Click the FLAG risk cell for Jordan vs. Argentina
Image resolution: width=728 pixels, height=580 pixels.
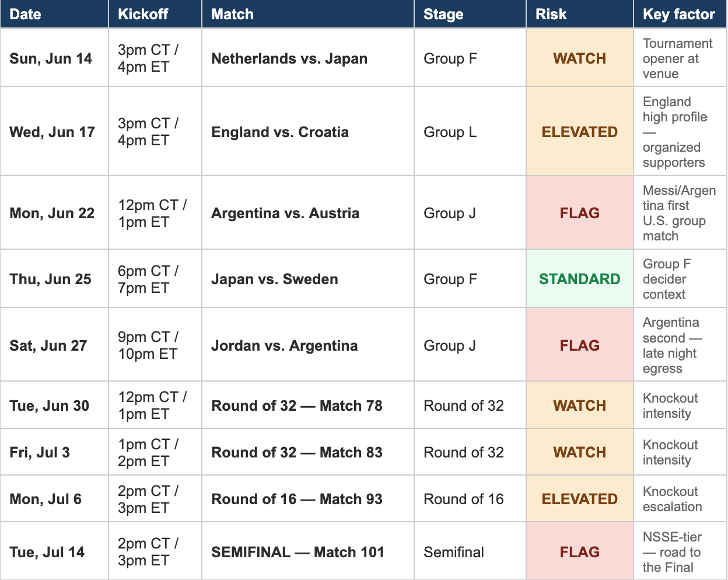coord(580,345)
